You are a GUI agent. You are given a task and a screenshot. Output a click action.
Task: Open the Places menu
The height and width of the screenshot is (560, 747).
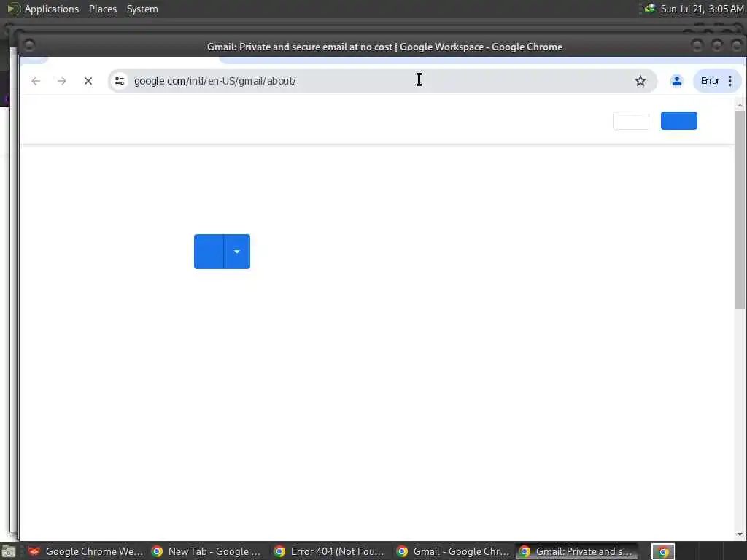102,9
